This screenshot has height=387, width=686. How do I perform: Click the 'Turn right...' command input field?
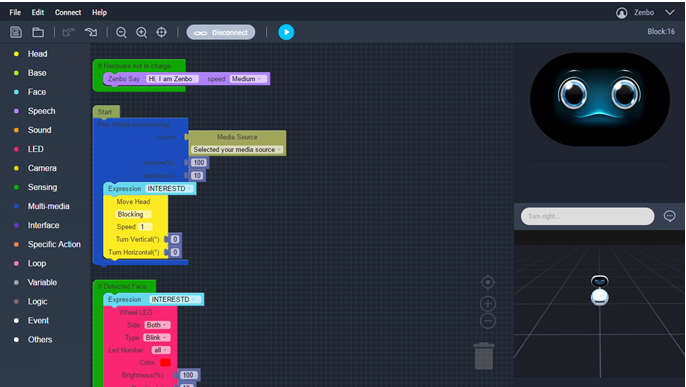point(588,216)
